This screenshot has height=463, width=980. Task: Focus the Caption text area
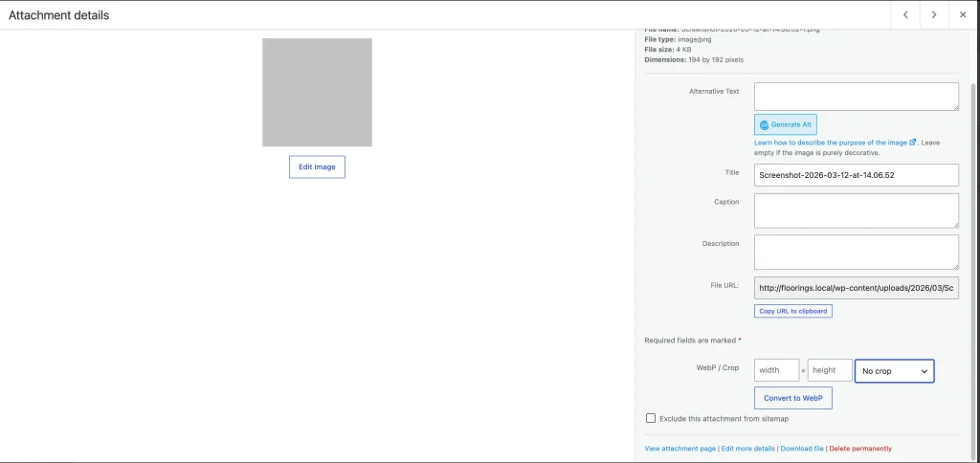point(857,210)
